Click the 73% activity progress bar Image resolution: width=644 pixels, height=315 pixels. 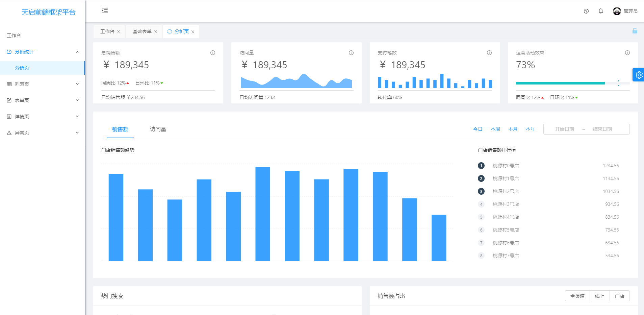point(573,83)
